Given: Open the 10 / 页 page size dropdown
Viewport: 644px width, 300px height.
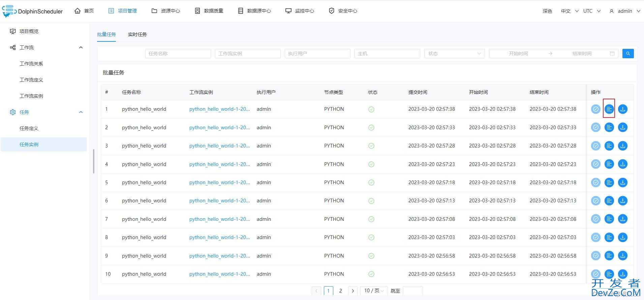Looking at the screenshot, I should point(374,291).
